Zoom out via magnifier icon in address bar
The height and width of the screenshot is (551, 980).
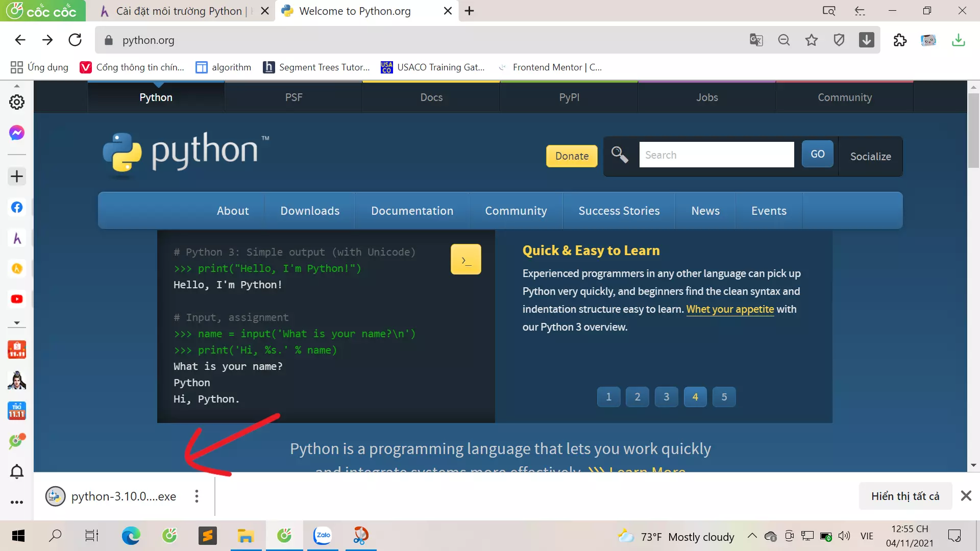(x=784, y=40)
